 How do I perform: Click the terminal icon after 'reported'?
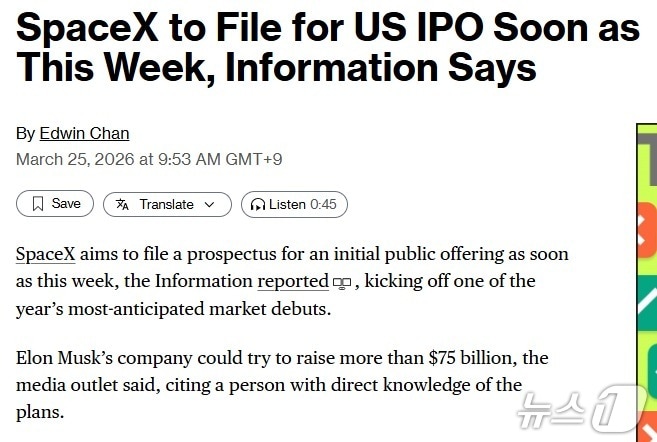click(x=342, y=283)
